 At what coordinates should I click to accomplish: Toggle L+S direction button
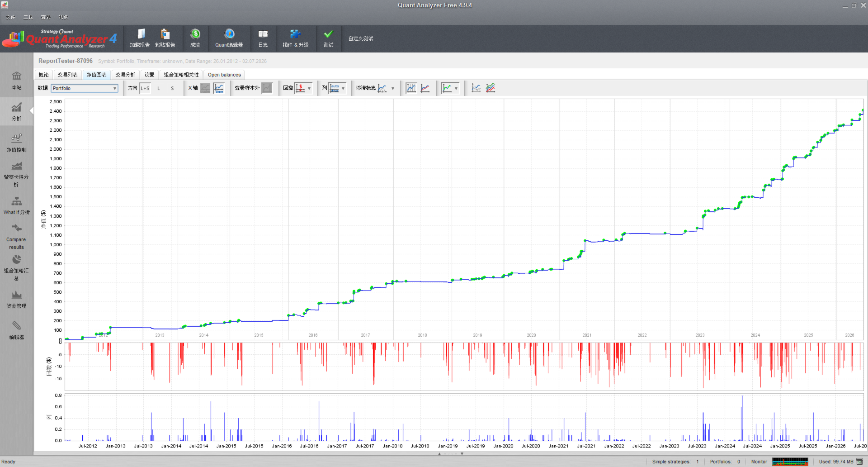click(x=145, y=88)
